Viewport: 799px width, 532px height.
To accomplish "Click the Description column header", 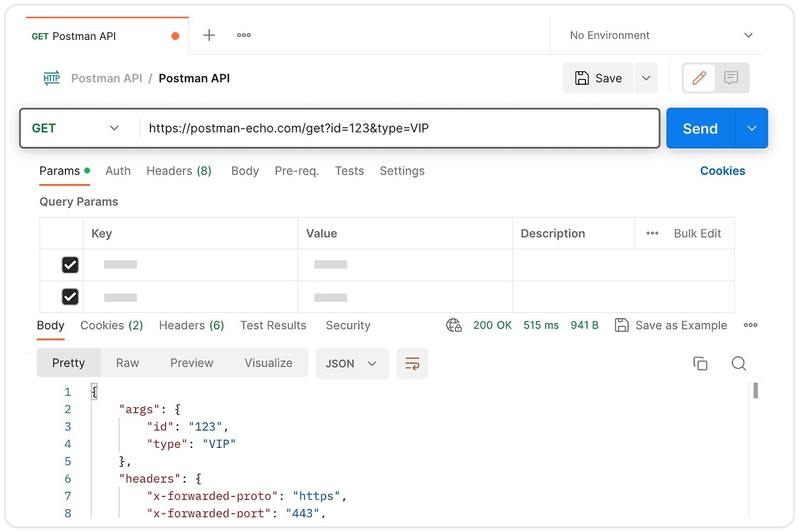I will click(553, 233).
